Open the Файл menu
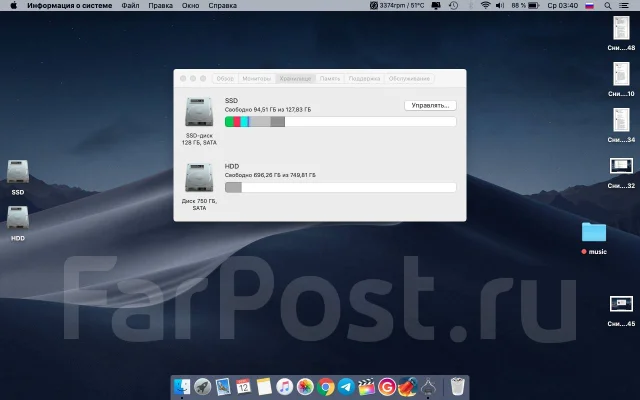This screenshot has width=640, height=400. pyautogui.click(x=130, y=6)
